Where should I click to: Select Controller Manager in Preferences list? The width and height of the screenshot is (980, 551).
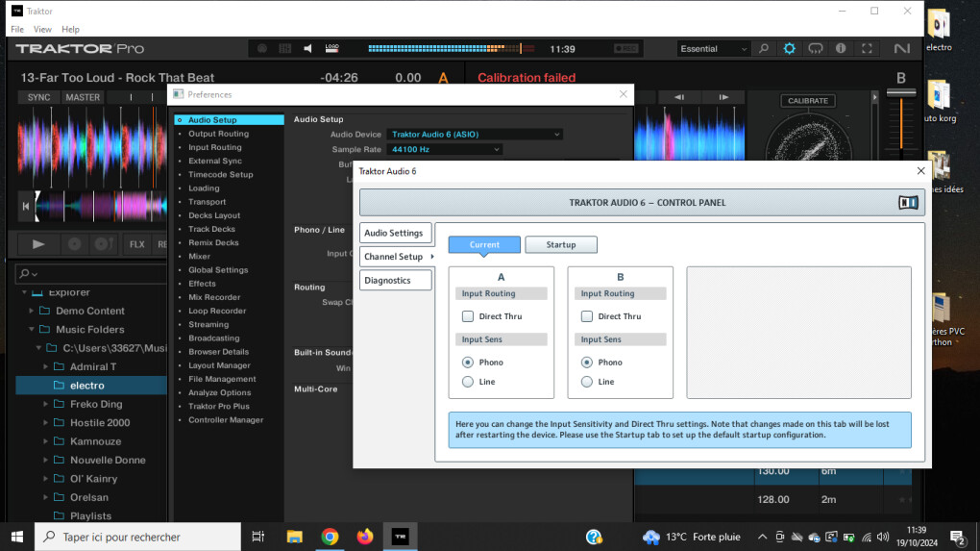tap(226, 420)
